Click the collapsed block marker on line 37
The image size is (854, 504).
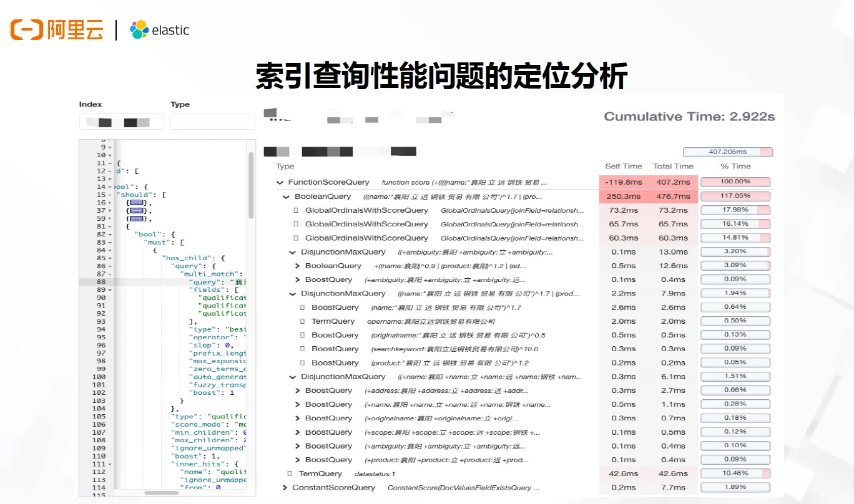(x=135, y=211)
